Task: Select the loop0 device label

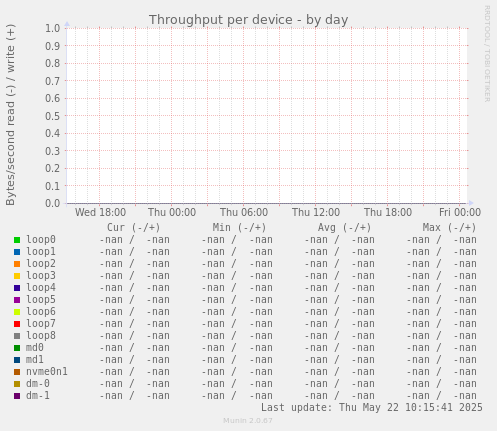Action: (41, 240)
